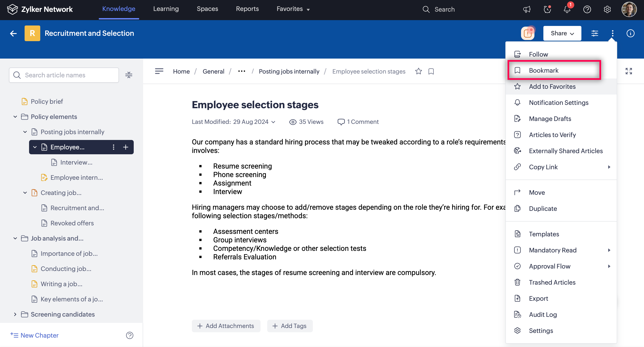This screenshot has height=347, width=644.
Task: Expand the Screening candidates chapter
Action: 15,314
